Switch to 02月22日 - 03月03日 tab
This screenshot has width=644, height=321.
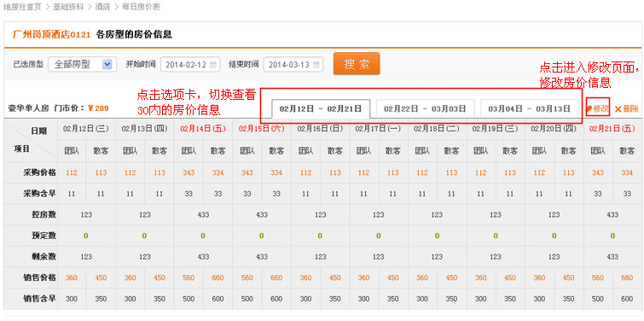pos(425,109)
